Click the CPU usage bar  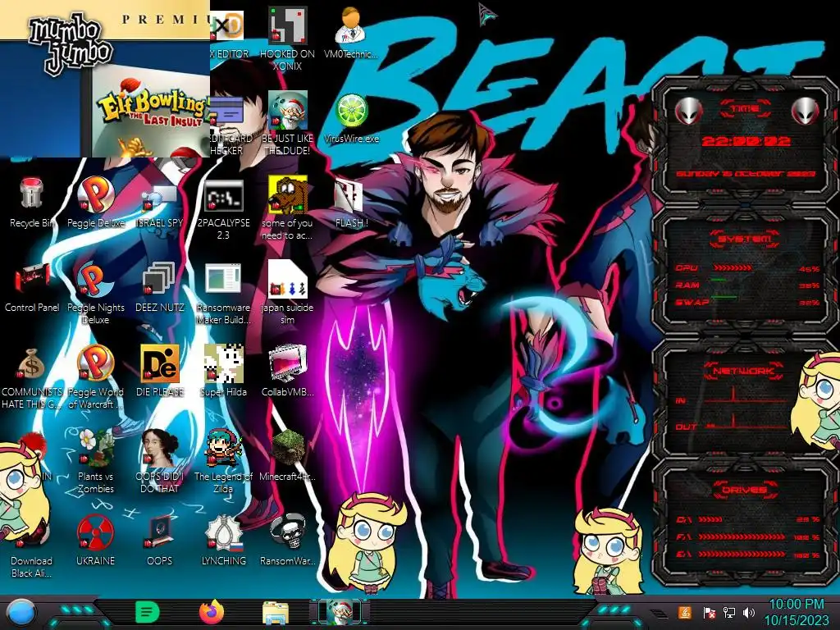pos(733,268)
